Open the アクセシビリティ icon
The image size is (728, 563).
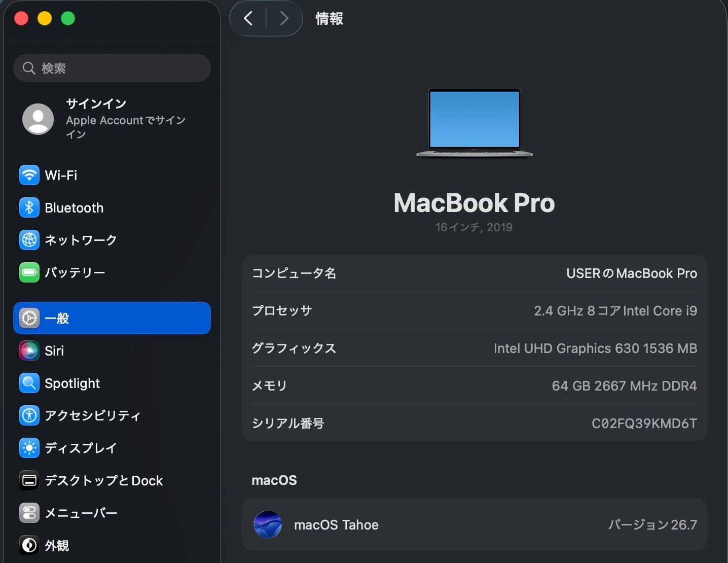[x=29, y=415]
